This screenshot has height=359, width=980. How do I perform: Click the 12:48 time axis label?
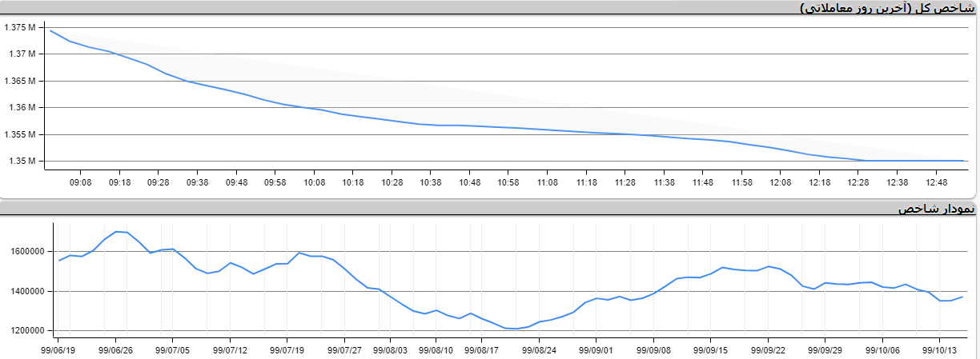(x=936, y=182)
